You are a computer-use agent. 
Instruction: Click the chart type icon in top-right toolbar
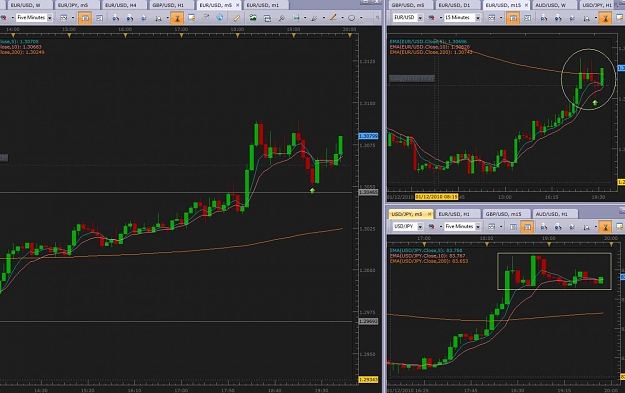coord(492,18)
